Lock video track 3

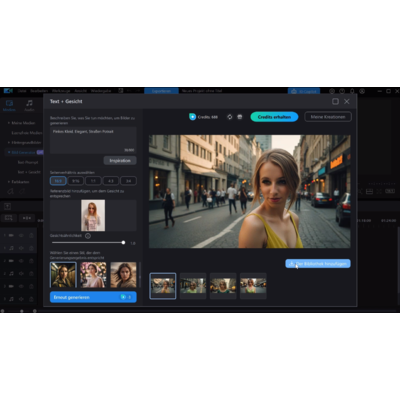[x=31, y=286]
